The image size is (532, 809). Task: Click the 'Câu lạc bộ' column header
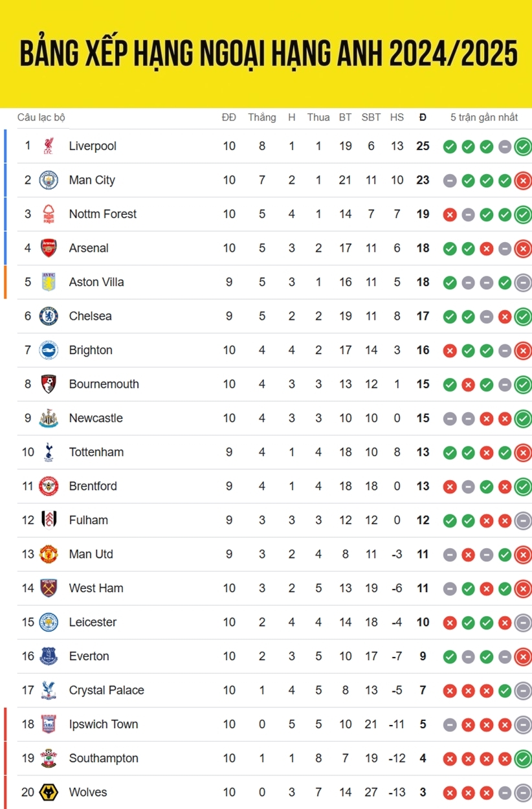tap(41, 117)
